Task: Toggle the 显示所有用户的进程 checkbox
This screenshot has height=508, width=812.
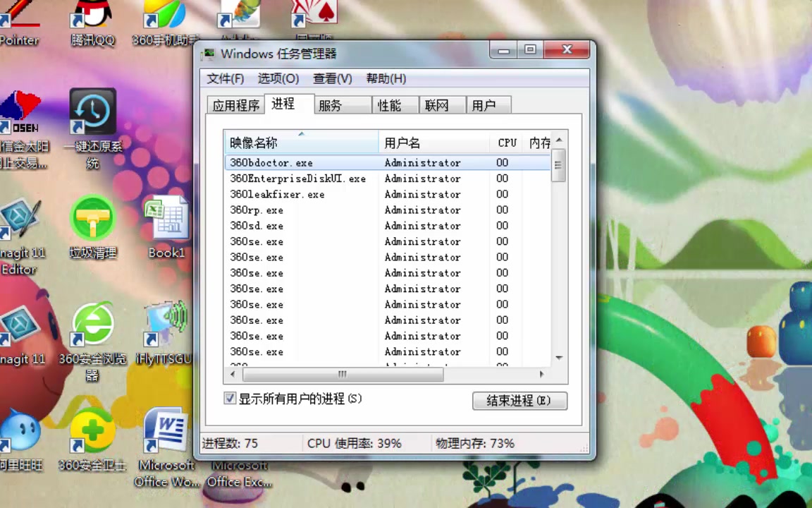Action: tap(230, 399)
